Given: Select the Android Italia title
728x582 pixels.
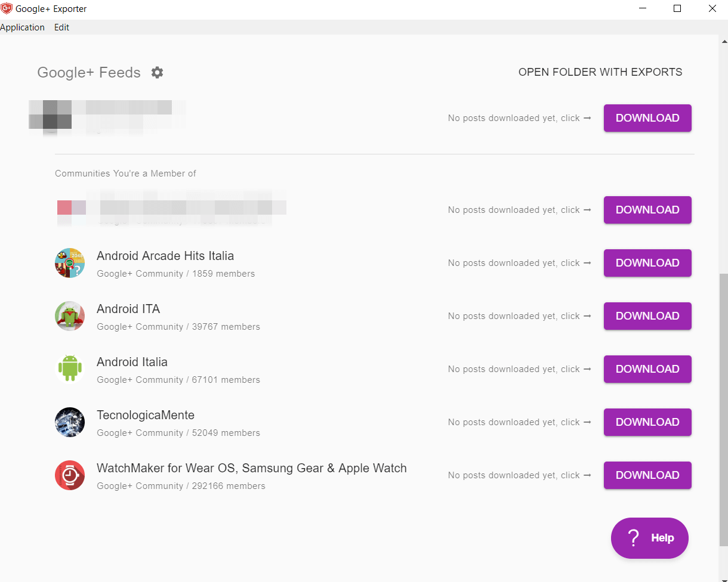Looking at the screenshot, I should (x=132, y=362).
